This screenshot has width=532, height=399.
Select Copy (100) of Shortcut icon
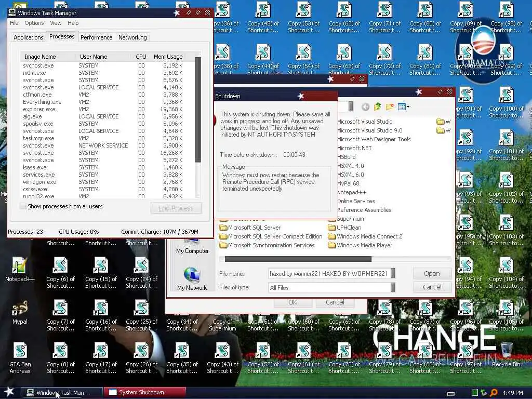coord(506,102)
